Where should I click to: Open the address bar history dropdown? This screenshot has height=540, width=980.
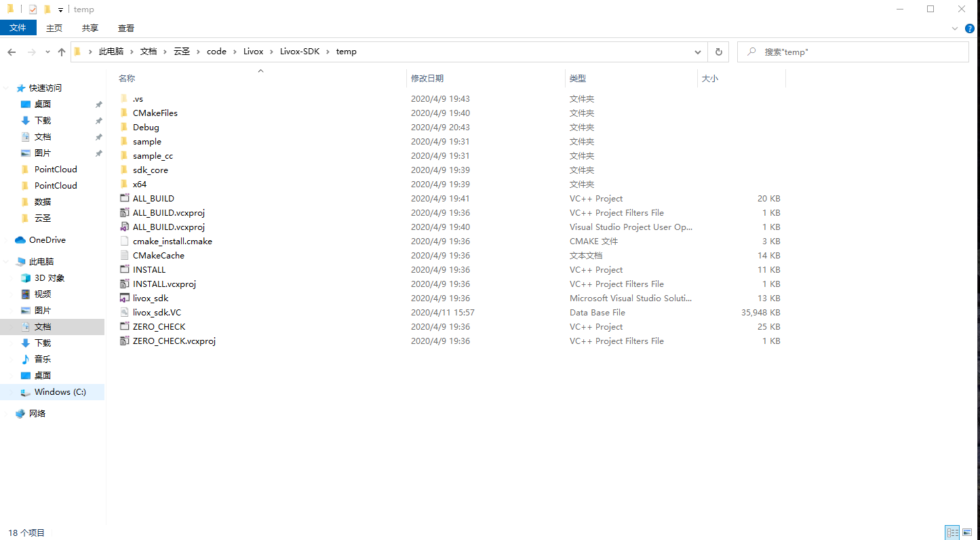(x=698, y=52)
